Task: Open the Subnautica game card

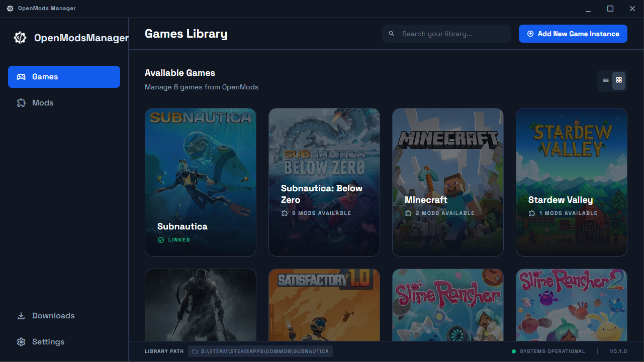Action: (201, 182)
